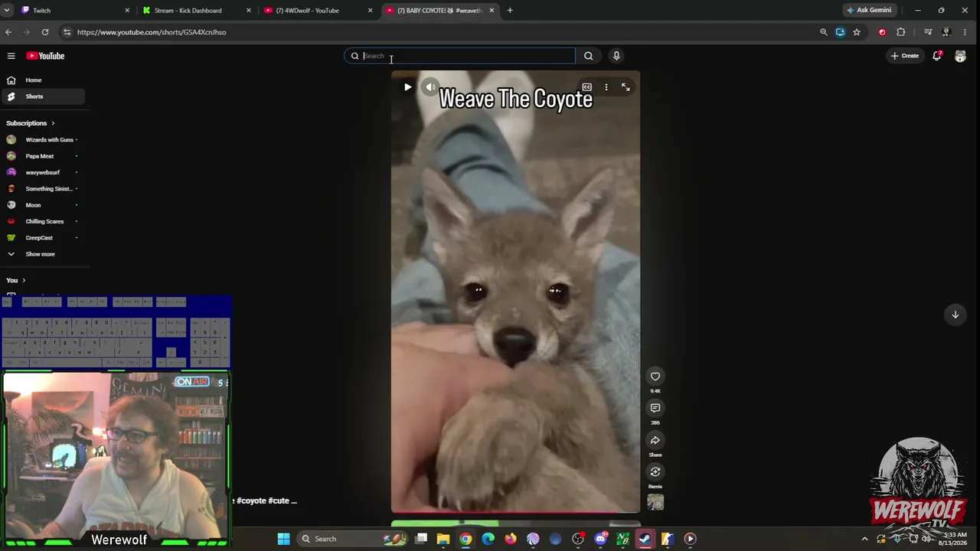View site information for youtube.com
Image resolution: width=980 pixels, height=551 pixels.
click(67, 32)
